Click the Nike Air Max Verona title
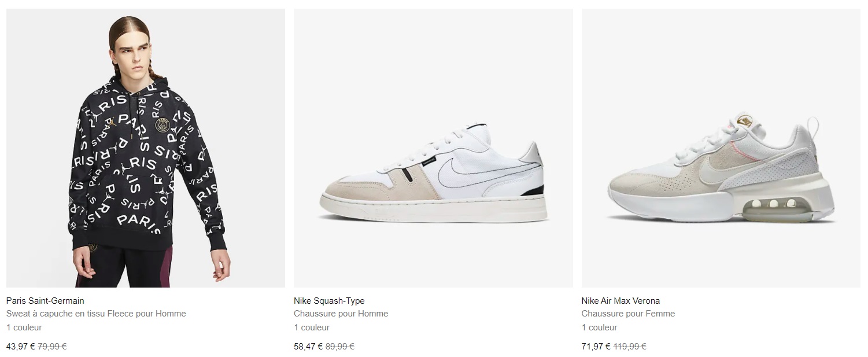This screenshot has width=868, height=357. point(620,301)
